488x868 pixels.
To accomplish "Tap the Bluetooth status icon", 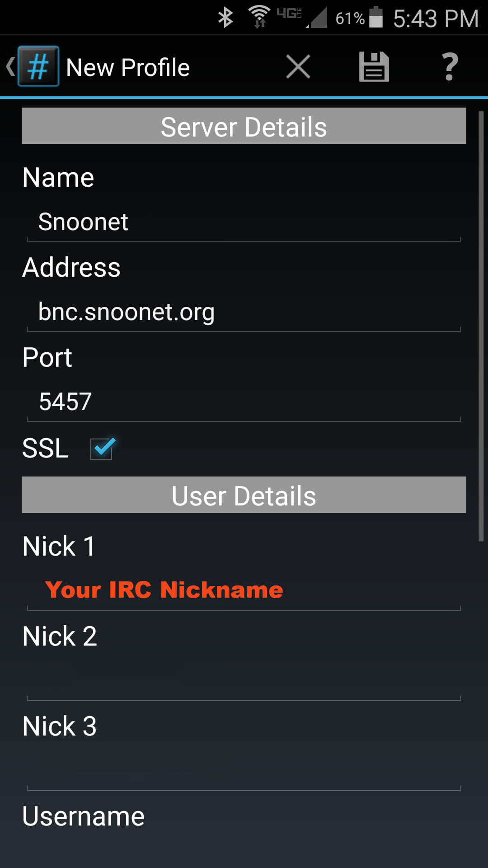I will 225,18.
